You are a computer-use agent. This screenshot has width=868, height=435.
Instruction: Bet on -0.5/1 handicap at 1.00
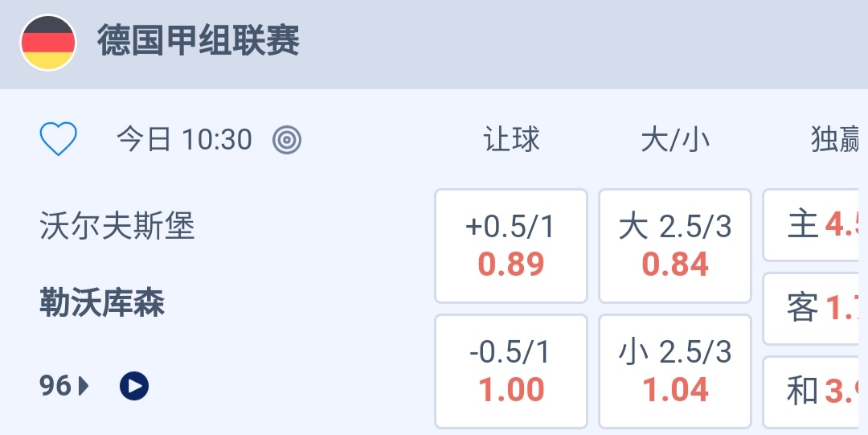[x=511, y=371]
